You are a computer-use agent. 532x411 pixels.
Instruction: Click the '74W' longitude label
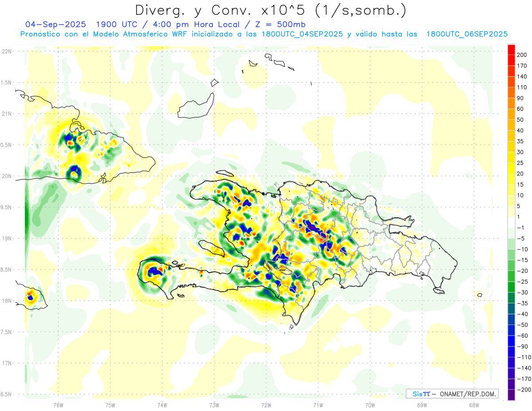coord(162,405)
